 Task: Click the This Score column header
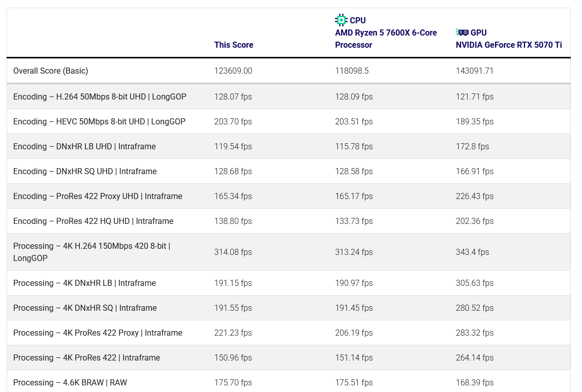coord(233,45)
